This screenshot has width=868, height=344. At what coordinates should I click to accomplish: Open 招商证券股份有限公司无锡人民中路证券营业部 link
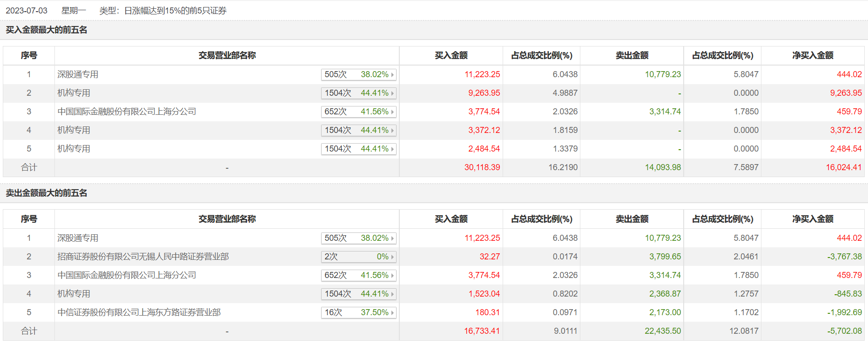click(x=143, y=257)
